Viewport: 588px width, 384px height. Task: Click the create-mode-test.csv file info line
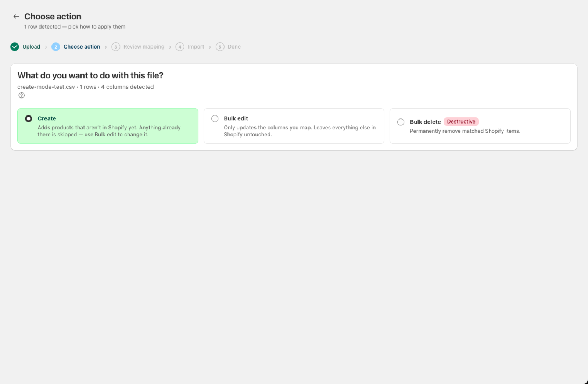click(x=85, y=87)
